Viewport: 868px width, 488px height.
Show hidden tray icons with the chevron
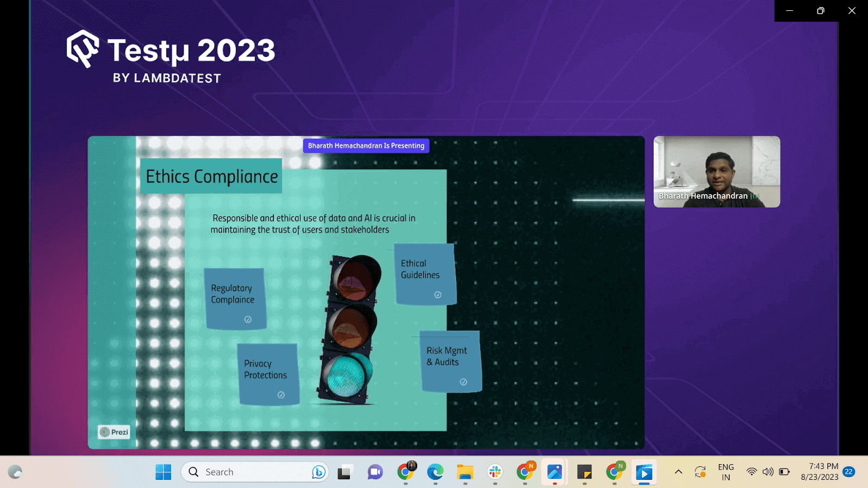pyautogui.click(x=678, y=472)
